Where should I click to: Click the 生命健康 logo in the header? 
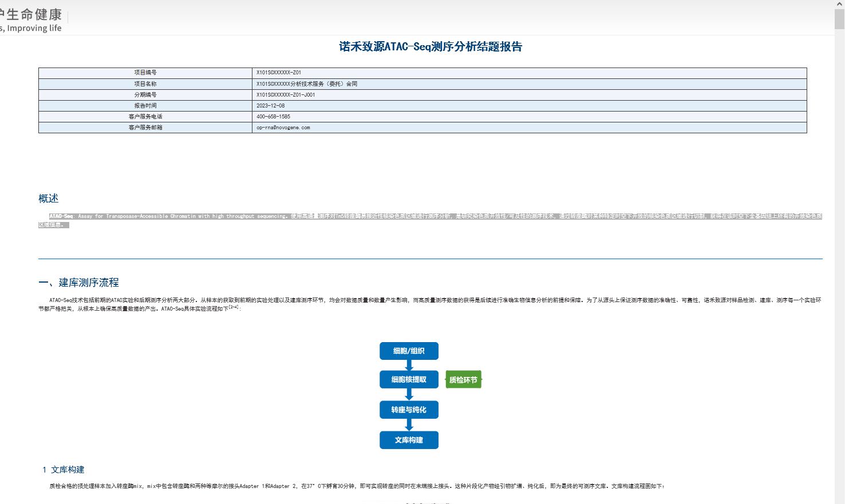click(33, 15)
